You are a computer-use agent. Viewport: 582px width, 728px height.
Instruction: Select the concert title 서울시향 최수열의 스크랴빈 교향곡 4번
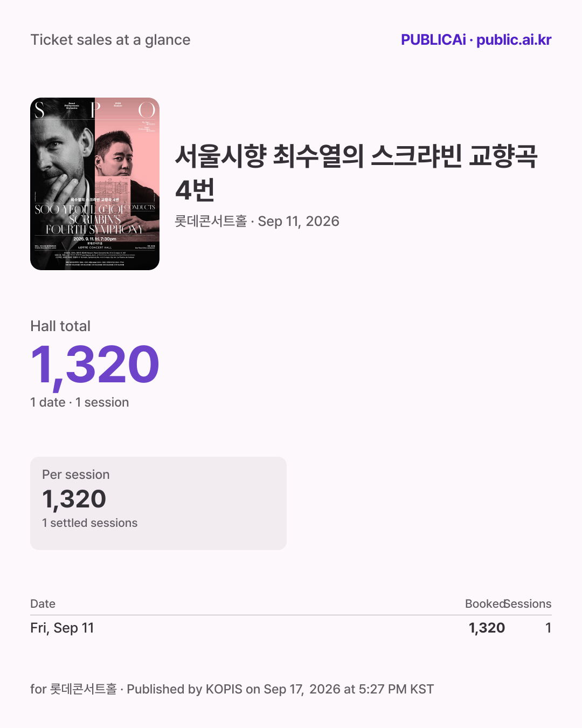[356, 173]
